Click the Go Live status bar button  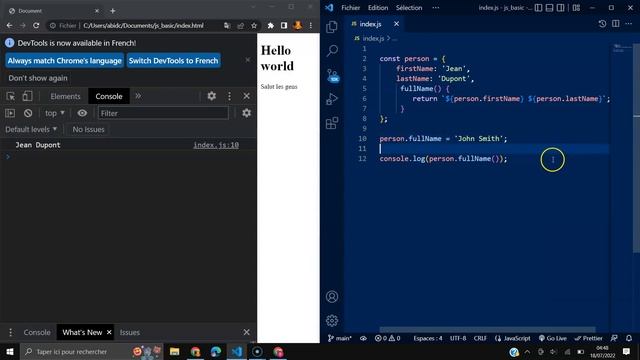pyautogui.click(x=553, y=338)
